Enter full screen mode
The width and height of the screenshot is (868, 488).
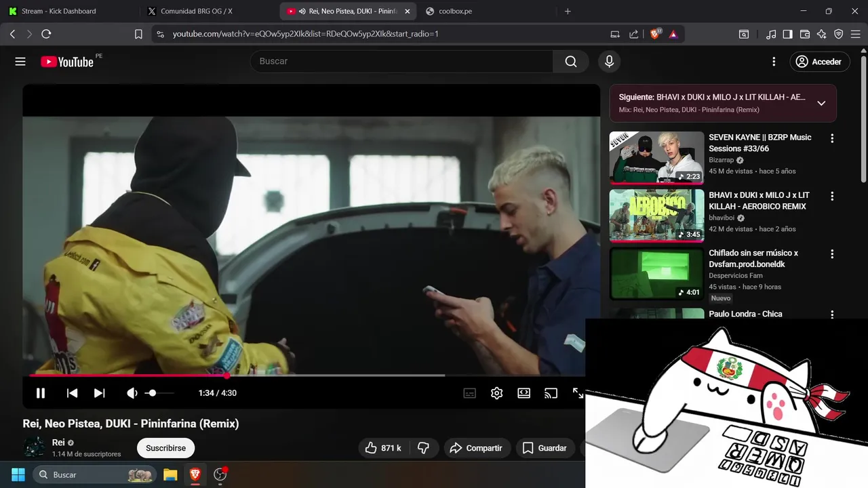point(578,393)
